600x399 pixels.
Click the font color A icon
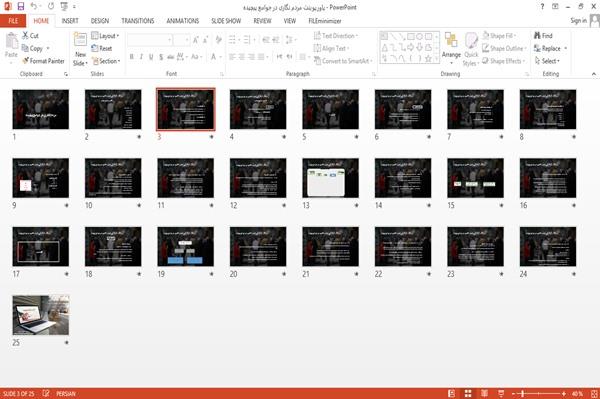coord(214,57)
